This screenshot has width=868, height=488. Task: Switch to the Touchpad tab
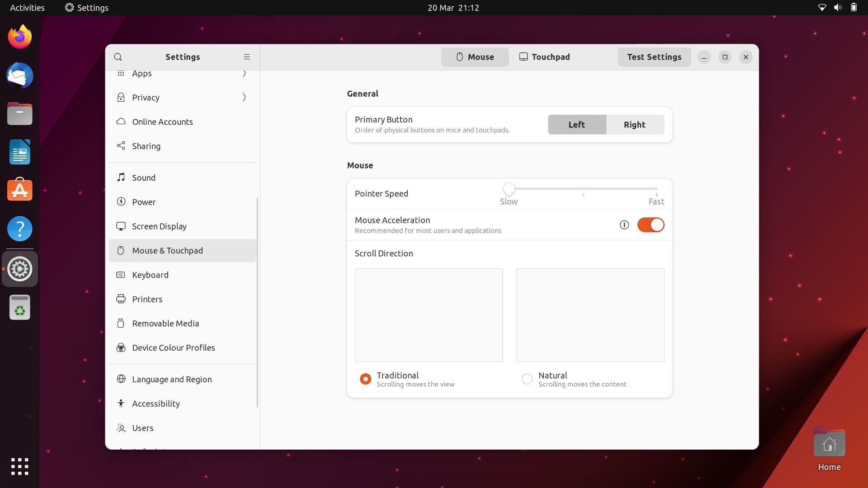544,57
